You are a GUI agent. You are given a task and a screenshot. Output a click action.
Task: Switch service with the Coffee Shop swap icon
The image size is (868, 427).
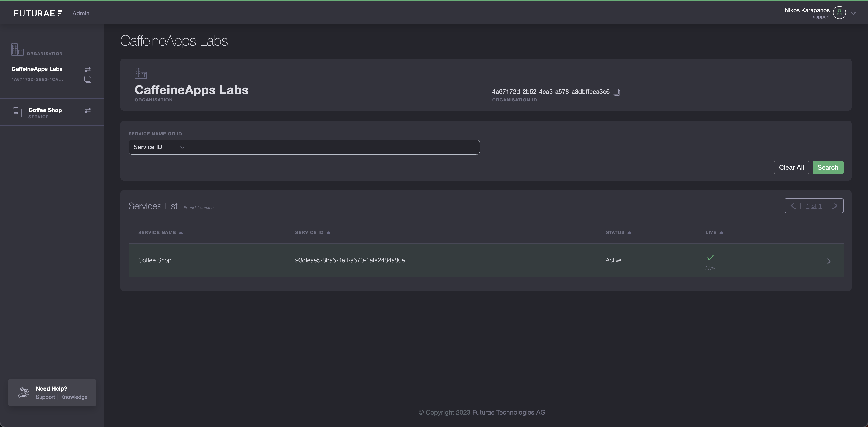(88, 110)
